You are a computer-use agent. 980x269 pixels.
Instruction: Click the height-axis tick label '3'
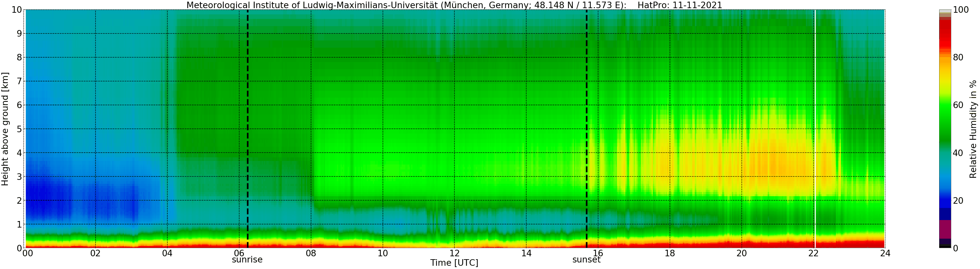point(19,177)
